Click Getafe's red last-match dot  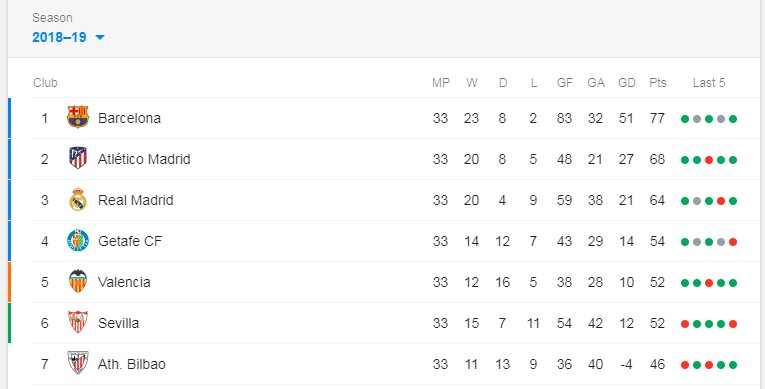click(733, 242)
